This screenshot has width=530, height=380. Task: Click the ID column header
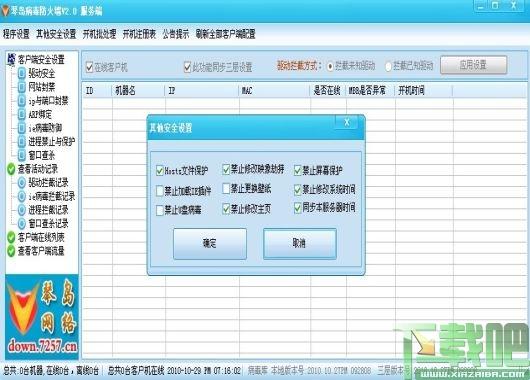tap(97, 91)
